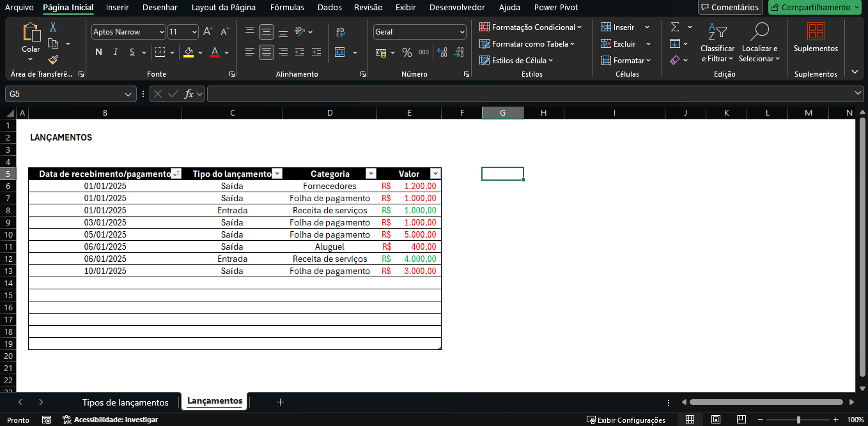Apply the cell borders icon

pos(160,52)
